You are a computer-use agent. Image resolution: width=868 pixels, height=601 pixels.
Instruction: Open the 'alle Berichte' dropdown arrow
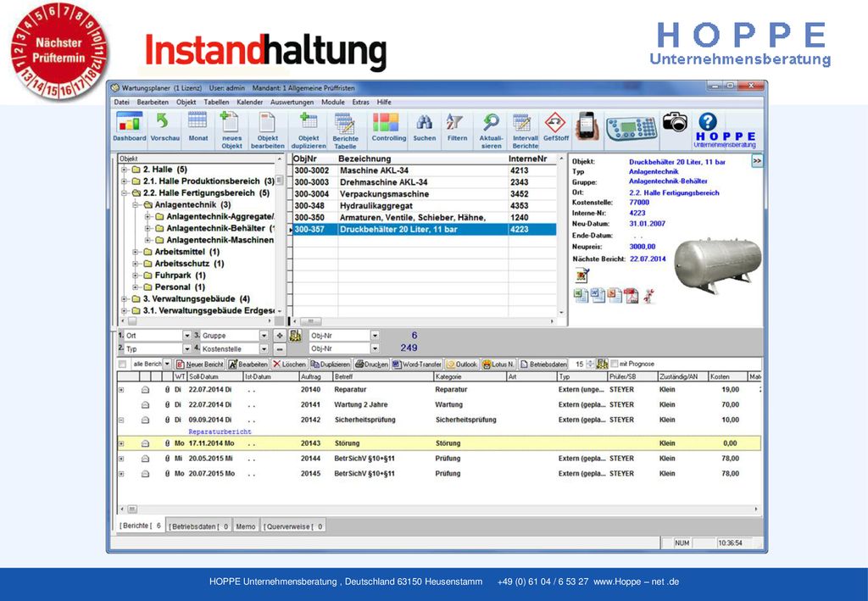[167, 364]
